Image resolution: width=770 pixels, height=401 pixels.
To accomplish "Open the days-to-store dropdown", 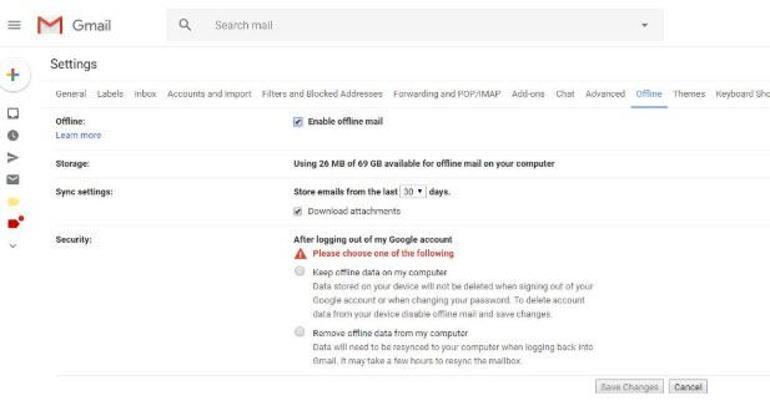I will coord(413,190).
